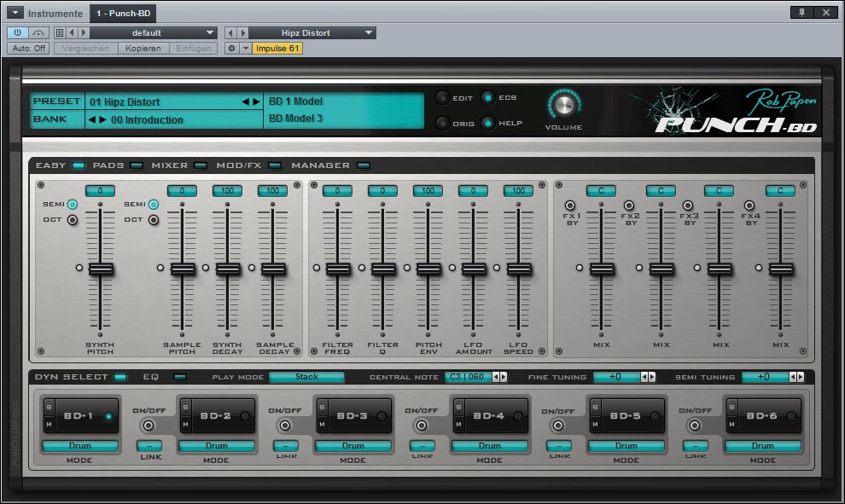Open the Play Mode Stack selector
This screenshot has width=845, height=504.
(306, 377)
